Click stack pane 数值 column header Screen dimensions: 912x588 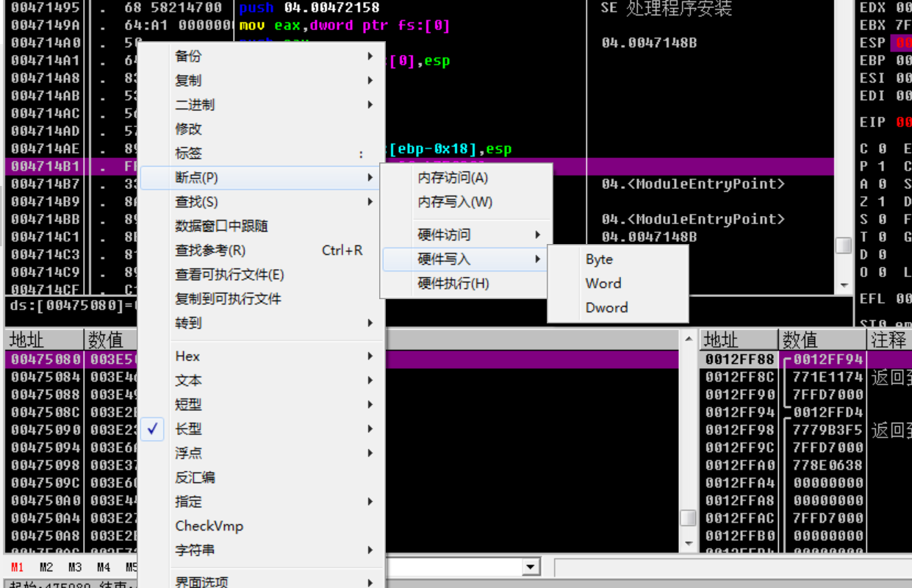pos(822,340)
